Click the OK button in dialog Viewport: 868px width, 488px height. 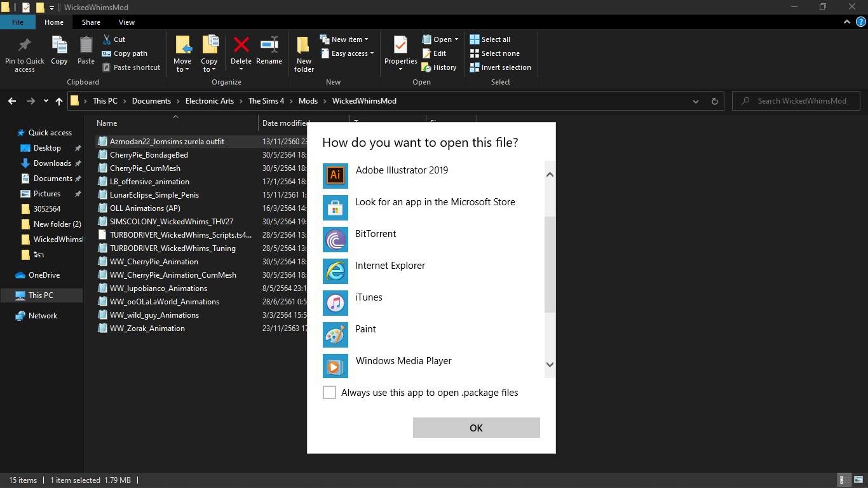coord(476,428)
